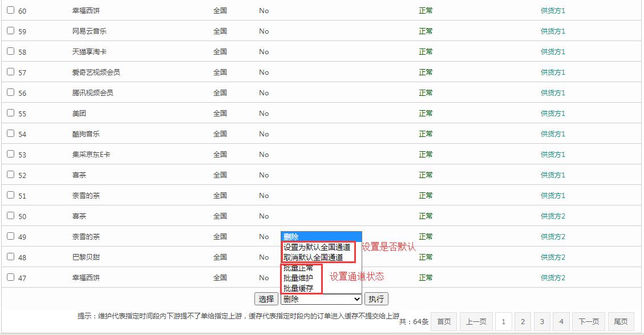Tick the checkbox for row 47
This screenshot has height=335, width=644.
point(11,277)
